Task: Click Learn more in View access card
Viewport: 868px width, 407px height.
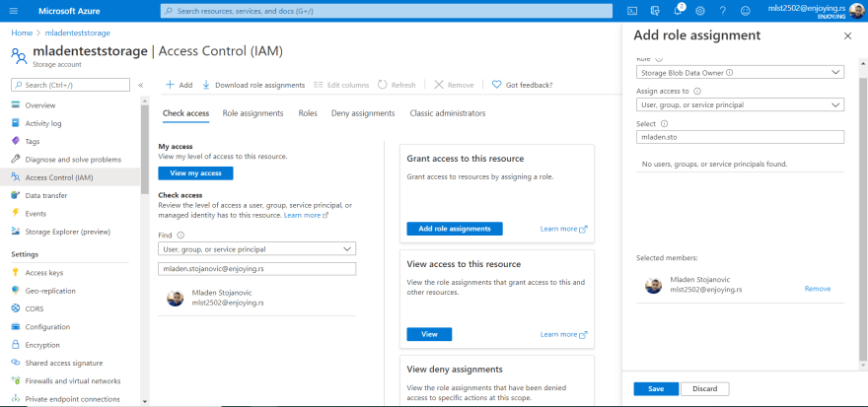Action: coord(563,334)
